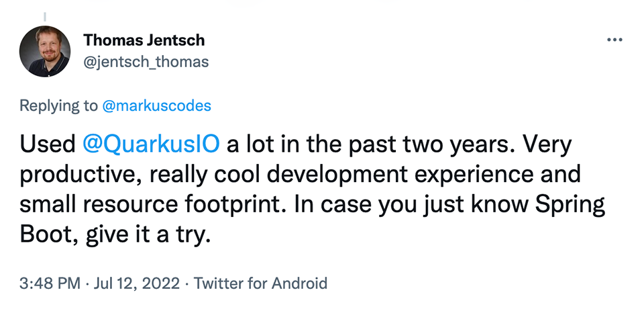
Task: Open the three-dot more options menu
Action: pos(614,40)
